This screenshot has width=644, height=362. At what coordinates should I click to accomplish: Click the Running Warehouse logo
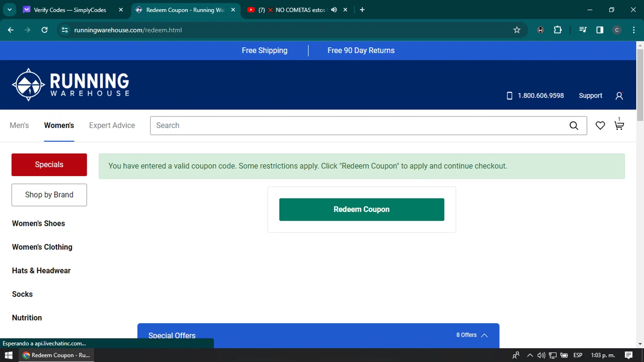tap(71, 85)
